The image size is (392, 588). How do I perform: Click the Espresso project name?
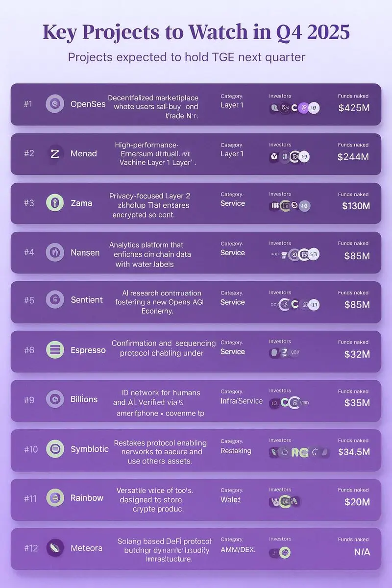pyautogui.click(x=88, y=350)
